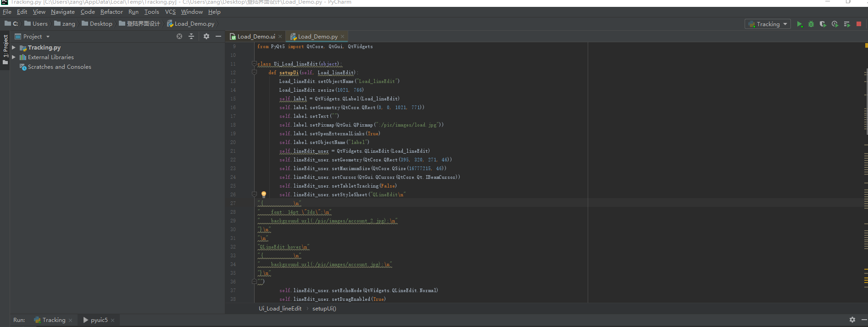Run the Tracking configuration
Image resolution: width=868 pixels, height=327 pixels.
800,24
